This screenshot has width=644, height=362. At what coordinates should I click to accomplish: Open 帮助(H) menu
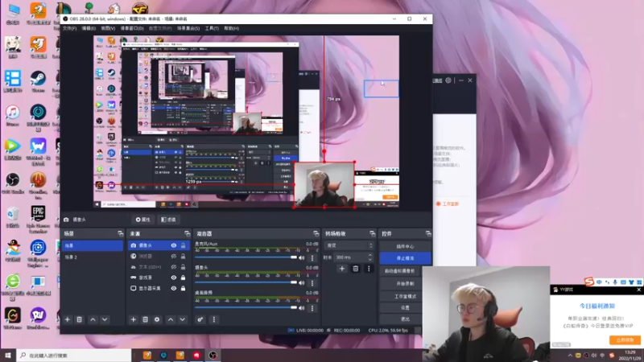232,28
